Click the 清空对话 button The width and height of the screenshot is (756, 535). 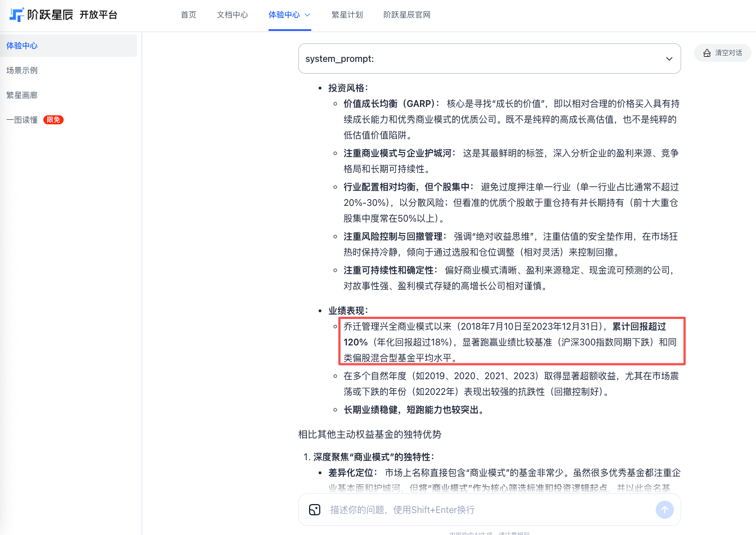722,52
